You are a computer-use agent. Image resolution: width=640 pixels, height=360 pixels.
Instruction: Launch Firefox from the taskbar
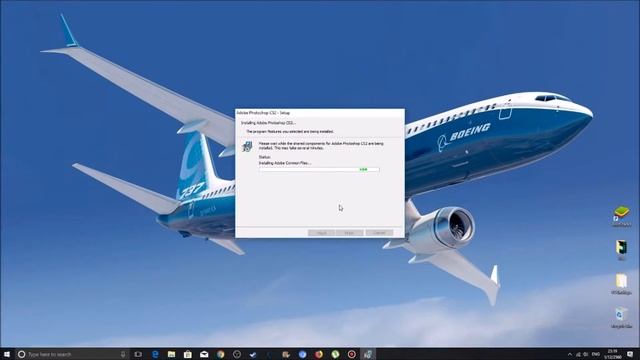[x=319, y=354]
